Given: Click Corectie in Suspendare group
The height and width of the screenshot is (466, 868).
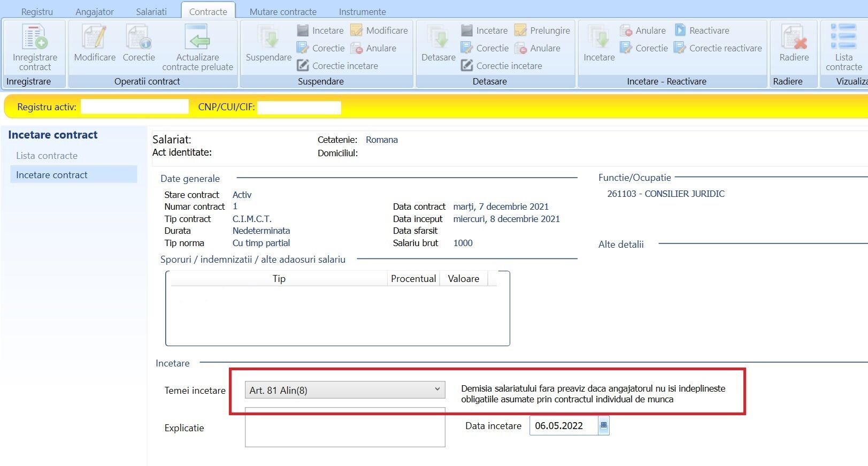Looking at the screenshot, I should point(321,48).
